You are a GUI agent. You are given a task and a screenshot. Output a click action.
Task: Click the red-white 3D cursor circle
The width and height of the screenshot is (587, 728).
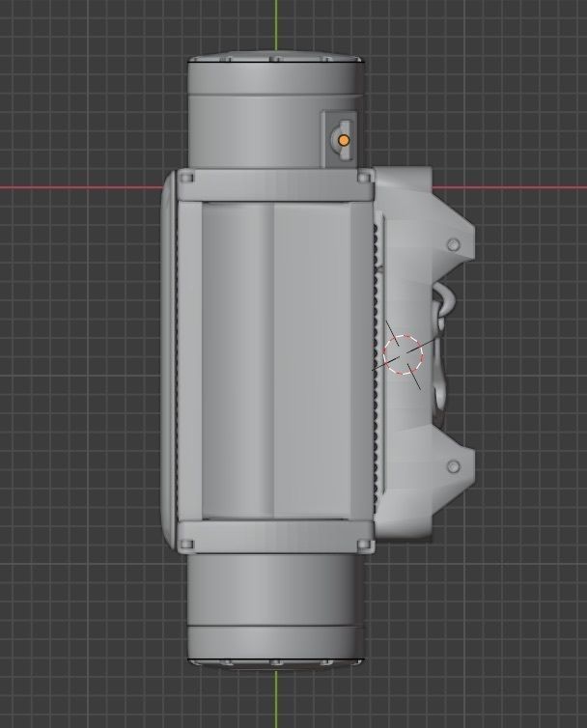point(404,353)
